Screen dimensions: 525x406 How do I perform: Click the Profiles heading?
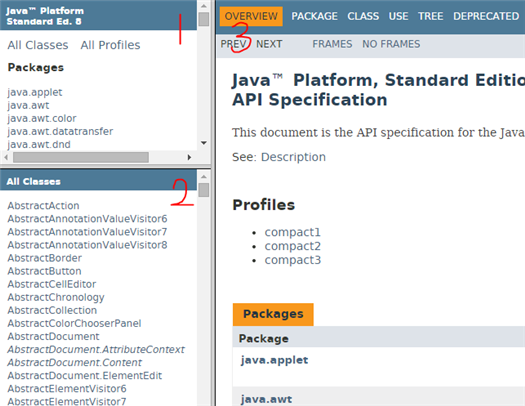264,205
